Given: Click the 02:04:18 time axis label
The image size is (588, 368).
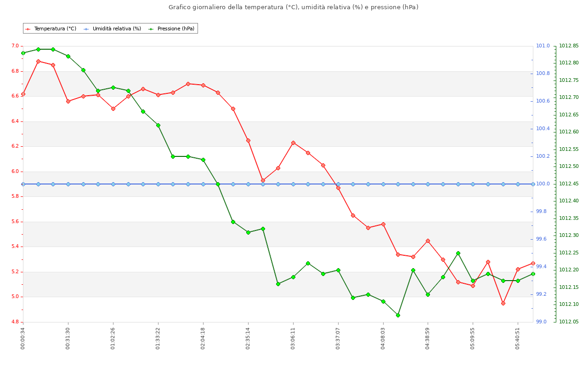Looking at the screenshot, I should click(x=203, y=338).
